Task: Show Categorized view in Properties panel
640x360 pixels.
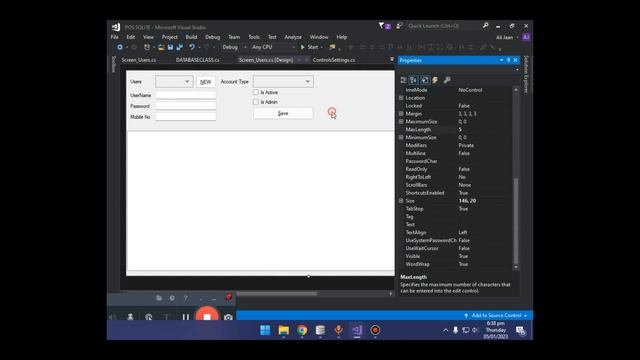Action: click(403, 80)
